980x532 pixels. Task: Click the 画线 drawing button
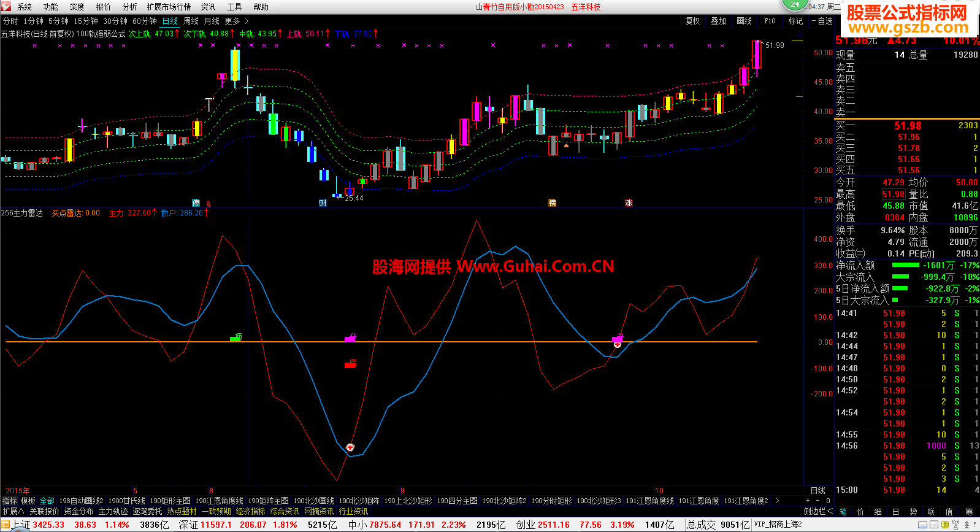[745, 21]
